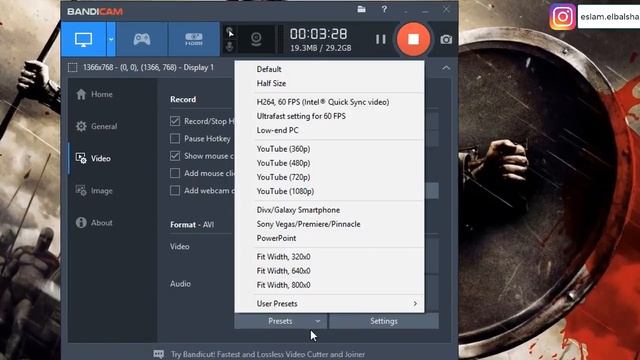This screenshot has height=360, width=640.
Task: Click the screen area selection rectangle icon
Action: 73,67
